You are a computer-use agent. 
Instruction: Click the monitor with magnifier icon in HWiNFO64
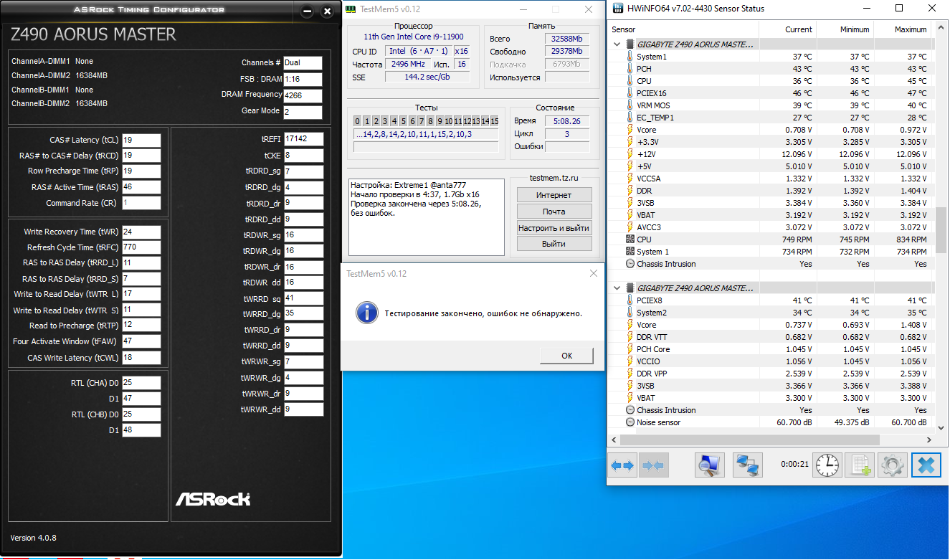point(710,465)
